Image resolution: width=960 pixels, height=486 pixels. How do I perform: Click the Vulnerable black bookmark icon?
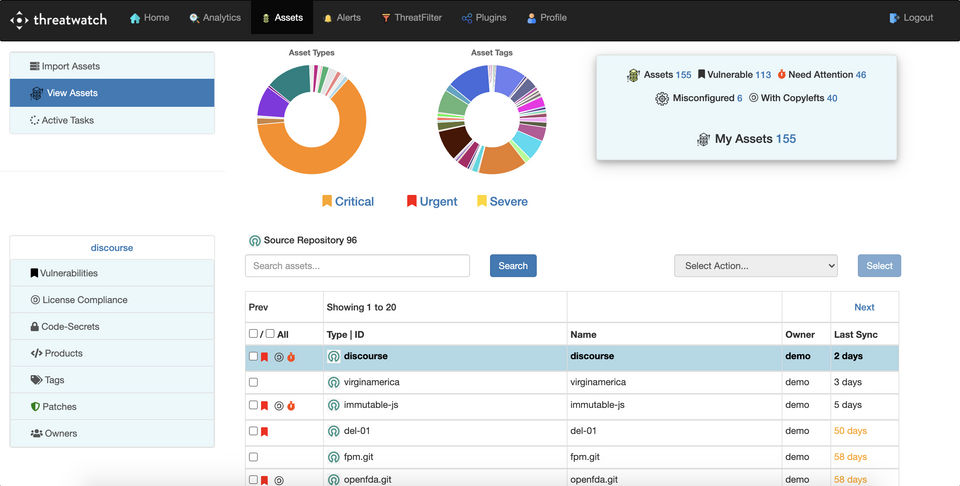pos(702,74)
